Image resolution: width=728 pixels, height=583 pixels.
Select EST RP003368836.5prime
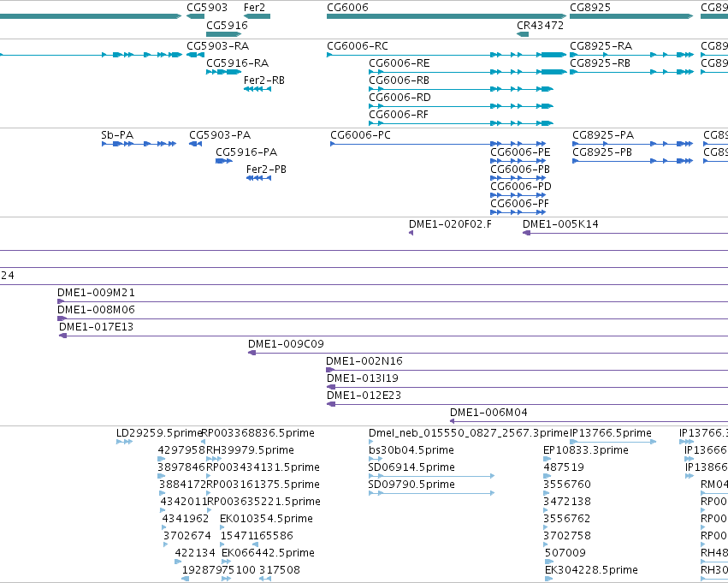tap(258, 433)
